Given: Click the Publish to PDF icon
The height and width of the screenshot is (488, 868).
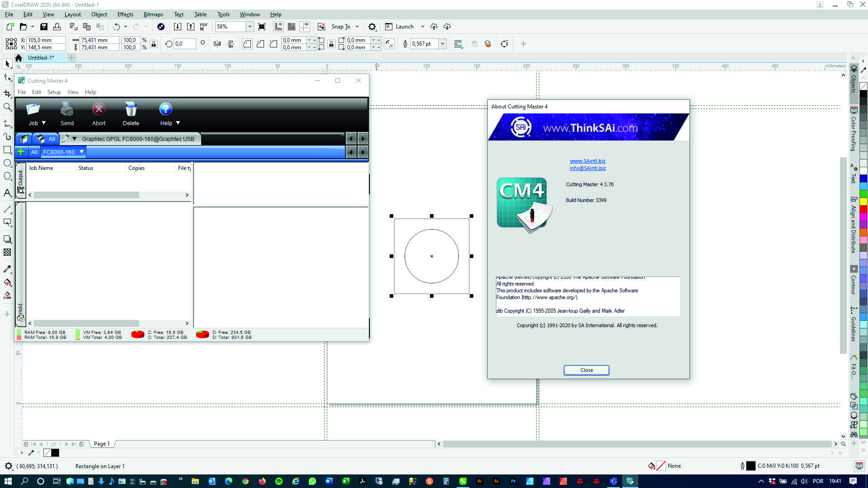Looking at the screenshot, I should tap(204, 27).
